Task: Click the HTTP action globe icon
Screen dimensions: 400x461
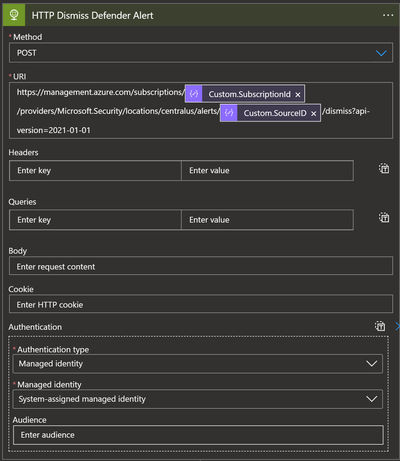Action: tap(14, 15)
